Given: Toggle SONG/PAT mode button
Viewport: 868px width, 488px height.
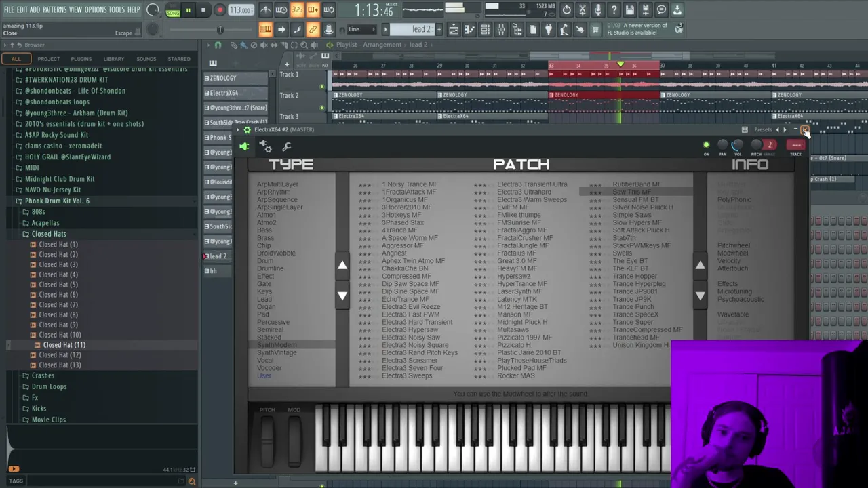Looking at the screenshot, I should (173, 11).
